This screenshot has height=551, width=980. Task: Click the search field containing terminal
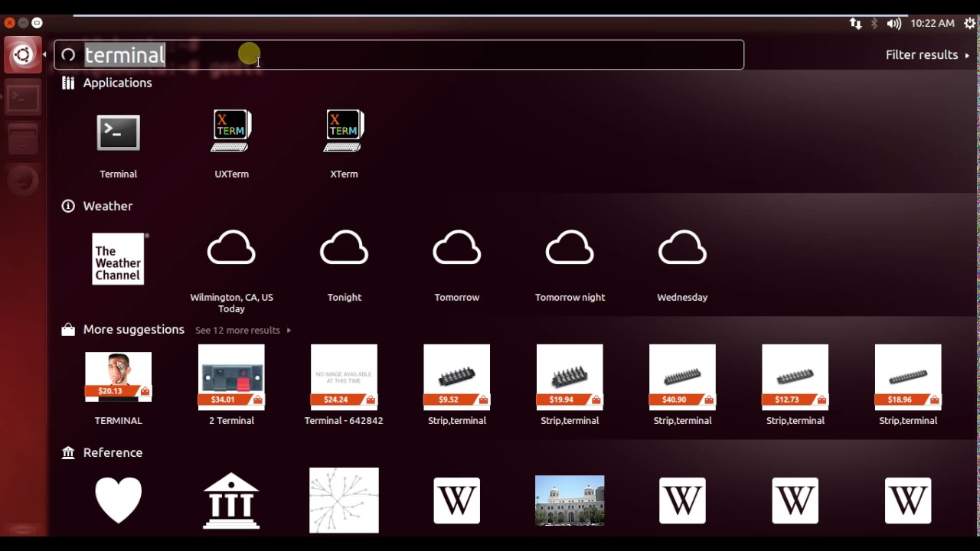point(399,55)
